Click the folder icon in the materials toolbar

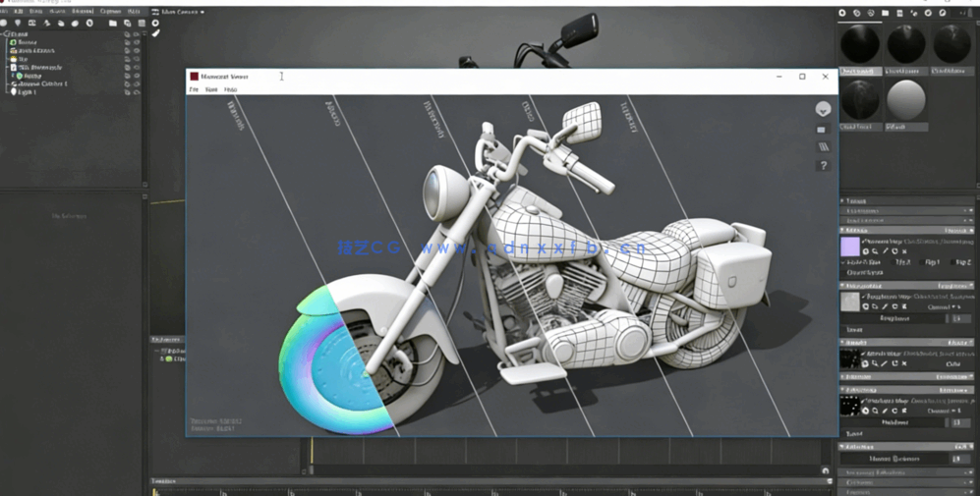coord(885,13)
